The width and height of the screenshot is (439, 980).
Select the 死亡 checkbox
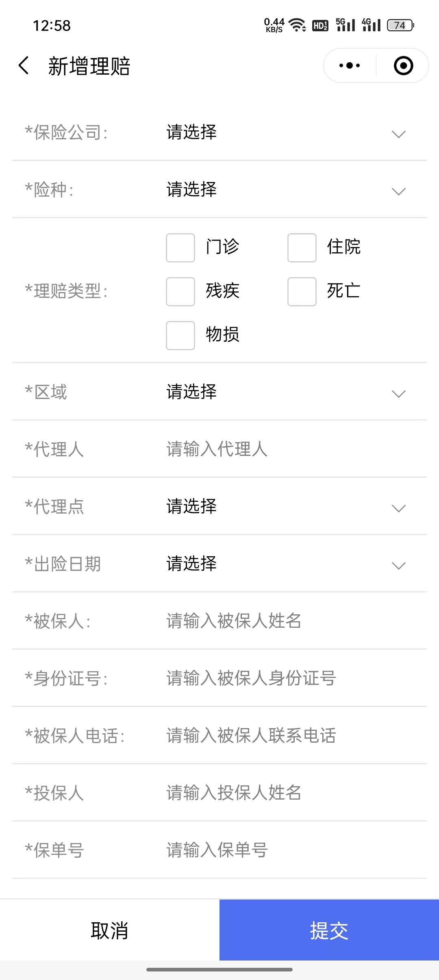click(x=302, y=292)
